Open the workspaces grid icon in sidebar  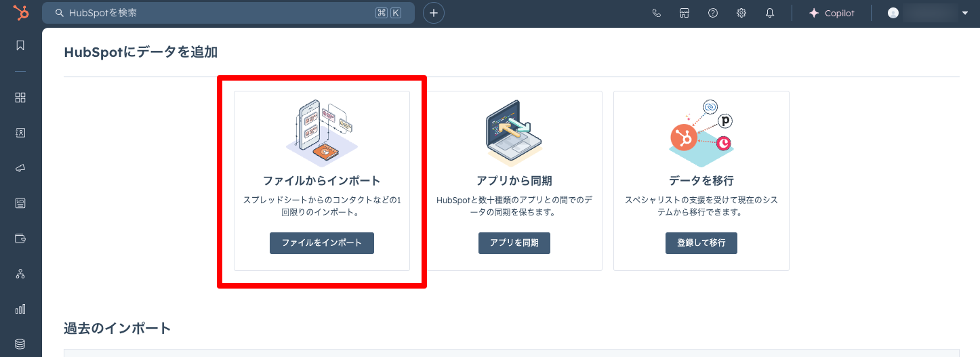(20, 98)
